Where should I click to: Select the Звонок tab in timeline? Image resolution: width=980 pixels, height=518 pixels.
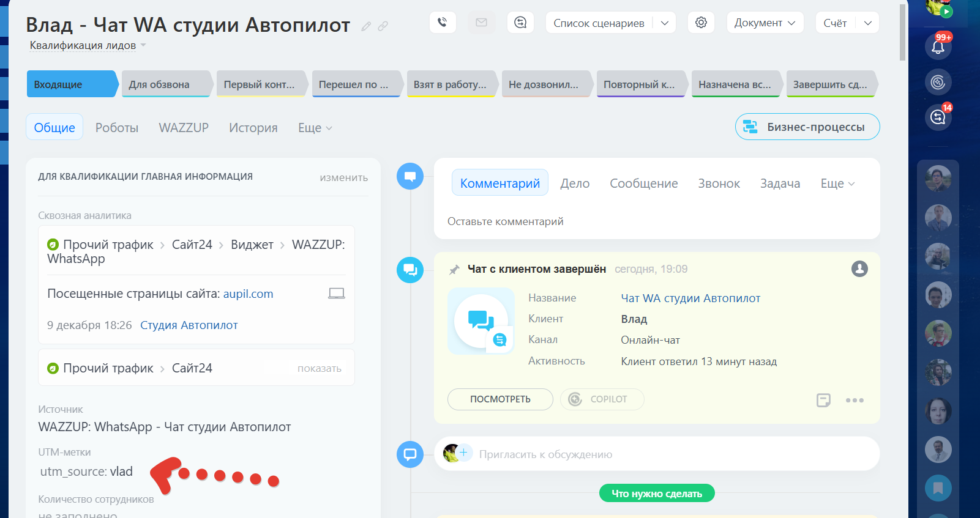click(719, 183)
